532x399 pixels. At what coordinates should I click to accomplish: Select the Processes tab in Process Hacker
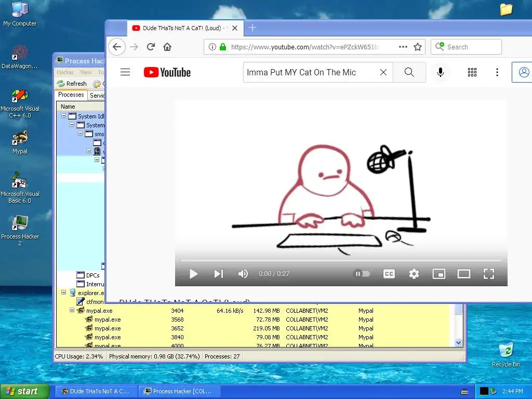pos(71,95)
